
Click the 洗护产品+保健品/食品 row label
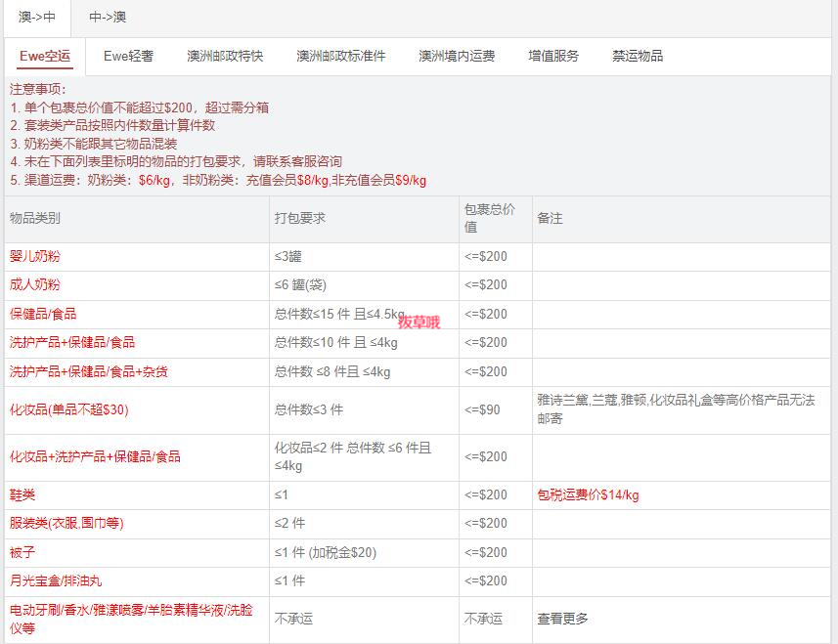(72, 342)
